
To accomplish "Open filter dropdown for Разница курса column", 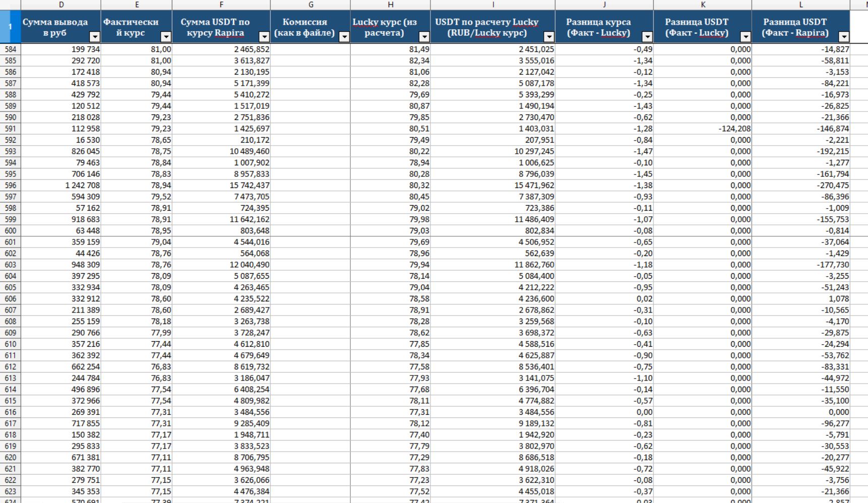I will (x=647, y=37).
